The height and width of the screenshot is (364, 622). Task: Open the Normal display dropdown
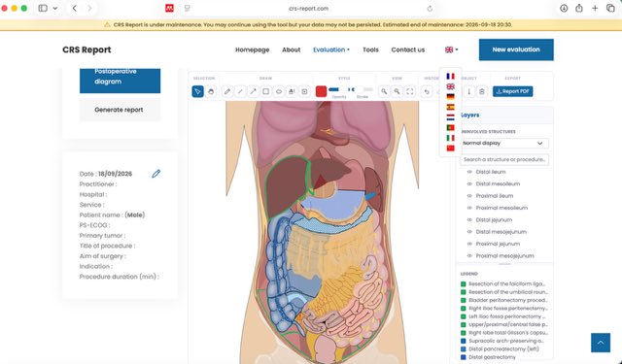504,143
